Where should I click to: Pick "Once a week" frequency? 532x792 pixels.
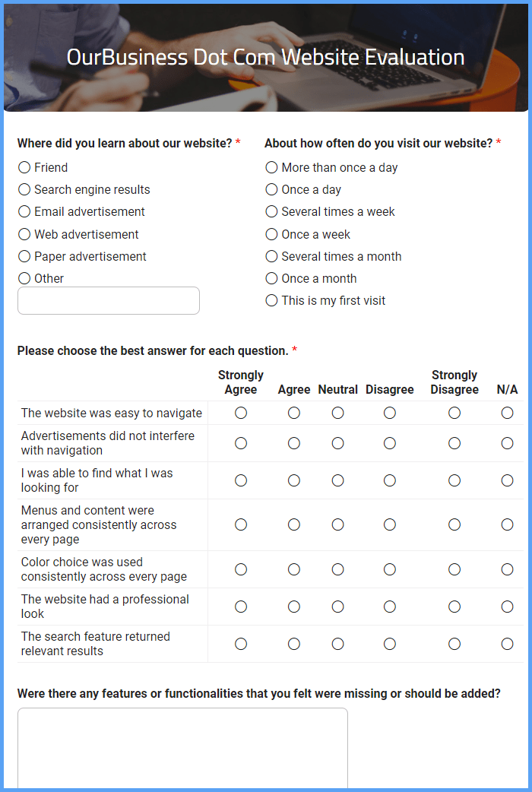click(271, 235)
